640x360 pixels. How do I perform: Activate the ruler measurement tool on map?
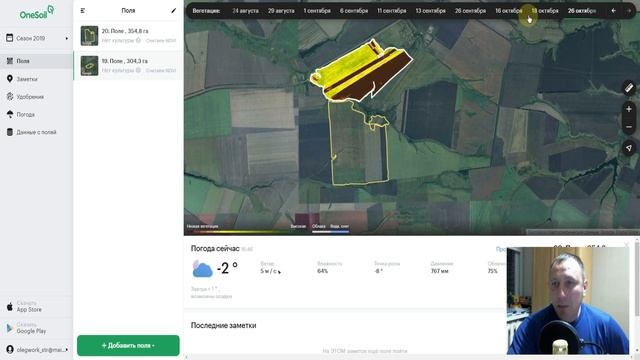pyautogui.click(x=629, y=88)
